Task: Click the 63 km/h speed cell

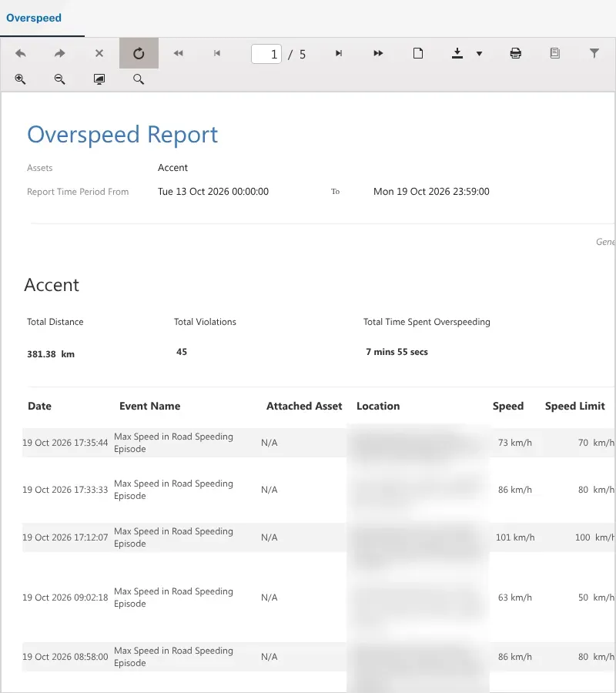Action: click(x=515, y=598)
